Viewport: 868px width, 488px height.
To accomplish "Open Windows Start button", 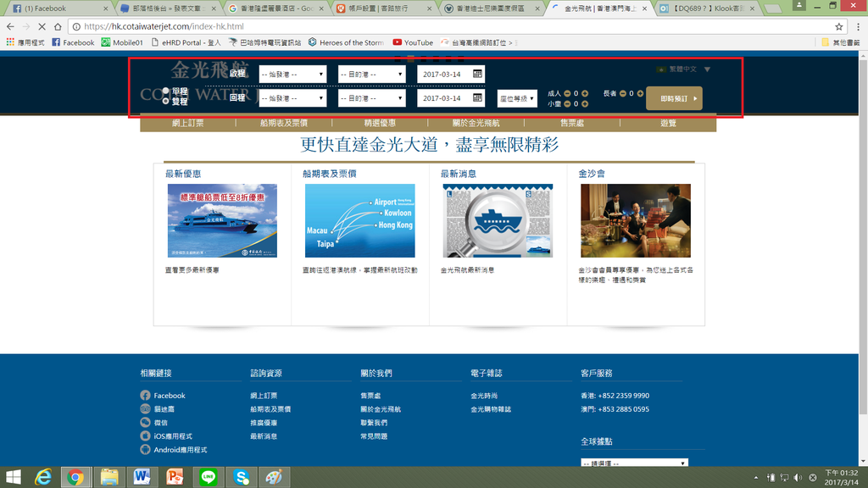I will (x=14, y=477).
